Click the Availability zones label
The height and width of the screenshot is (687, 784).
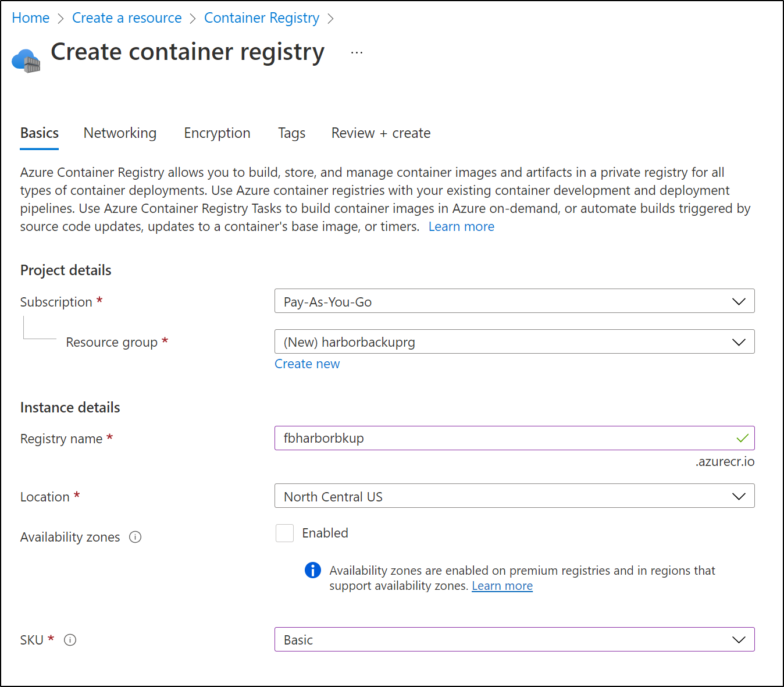[70, 537]
